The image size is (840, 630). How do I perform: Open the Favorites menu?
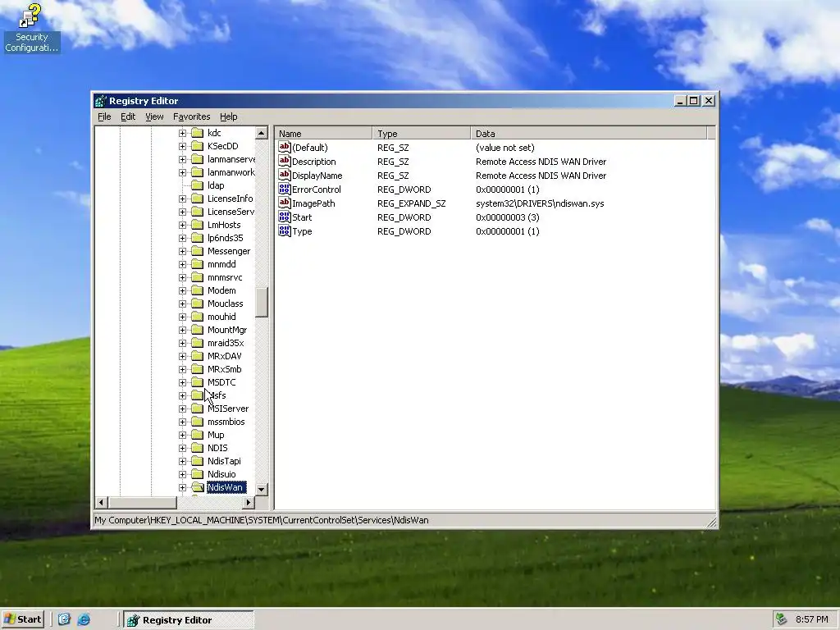tap(191, 116)
